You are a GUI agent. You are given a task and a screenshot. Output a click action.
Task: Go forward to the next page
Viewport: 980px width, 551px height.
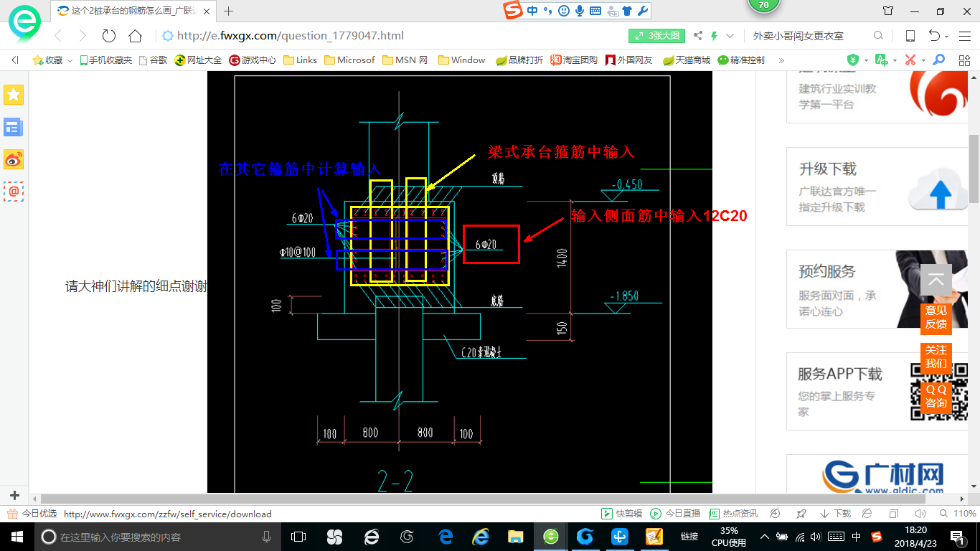[83, 36]
